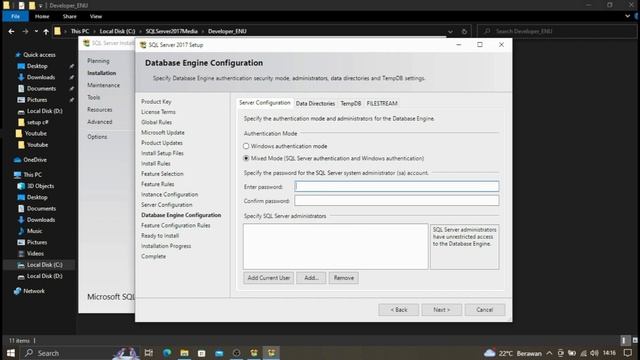The image size is (640, 360).
Task: Open the Windows Start menu
Action: click(x=11, y=353)
